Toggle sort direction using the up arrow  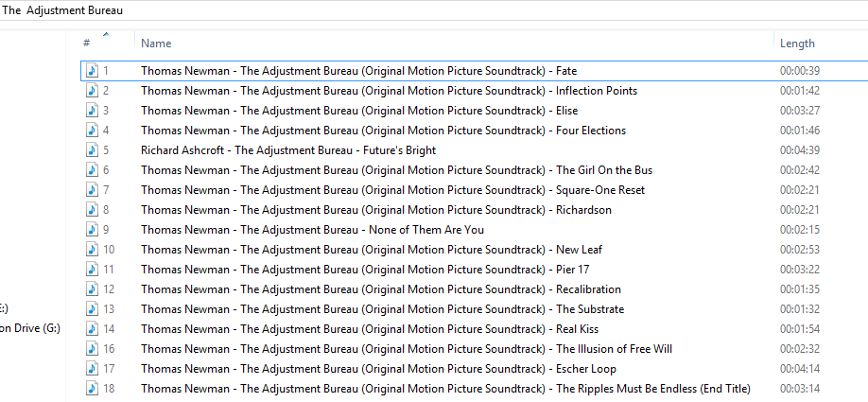point(105,35)
